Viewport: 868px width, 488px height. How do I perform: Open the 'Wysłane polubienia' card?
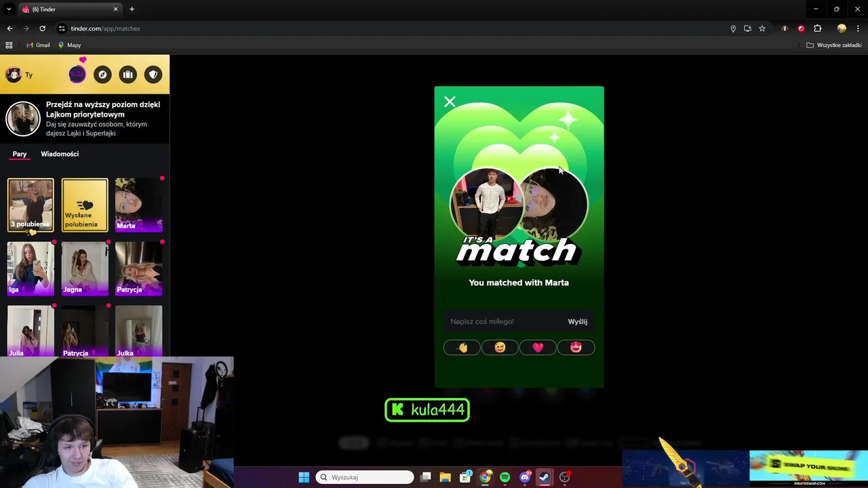point(85,205)
